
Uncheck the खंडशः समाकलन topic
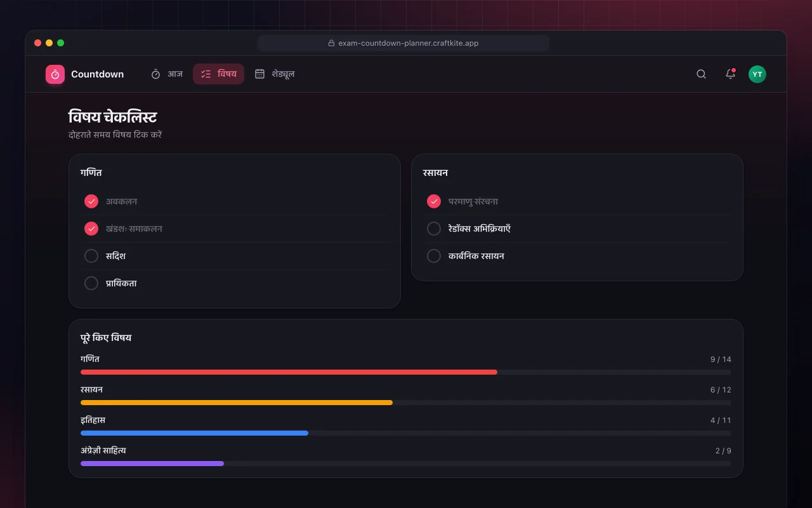[x=91, y=229]
